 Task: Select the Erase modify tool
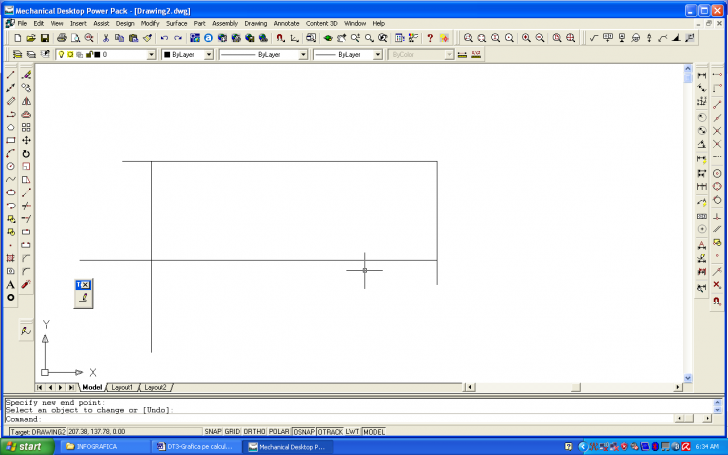(x=26, y=75)
